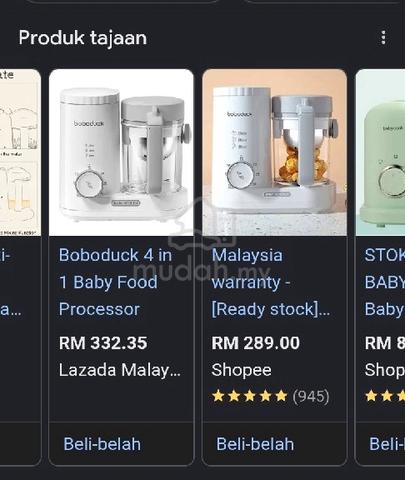Click Beli-belah under the Shopee RM 289.00 product

[x=255, y=444]
